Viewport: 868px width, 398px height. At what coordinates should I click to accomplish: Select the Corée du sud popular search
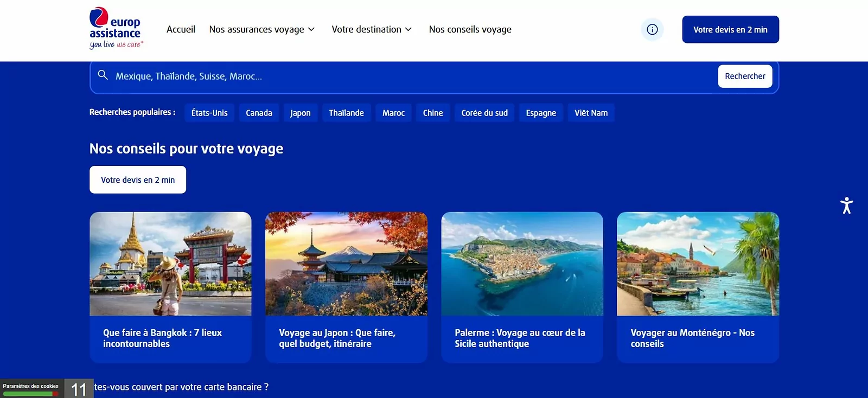click(x=484, y=113)
